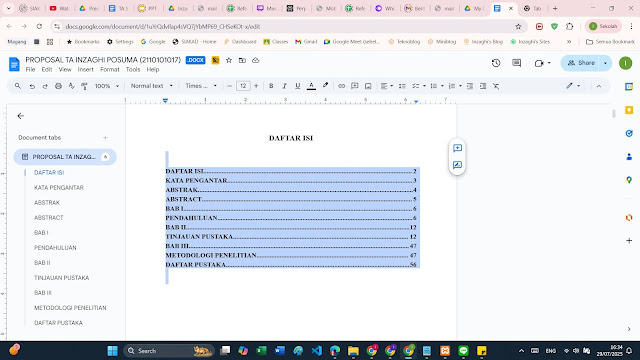Viewport: 640px width, 360px height.
Task: Click the font size field
Action: pos(243,86)
